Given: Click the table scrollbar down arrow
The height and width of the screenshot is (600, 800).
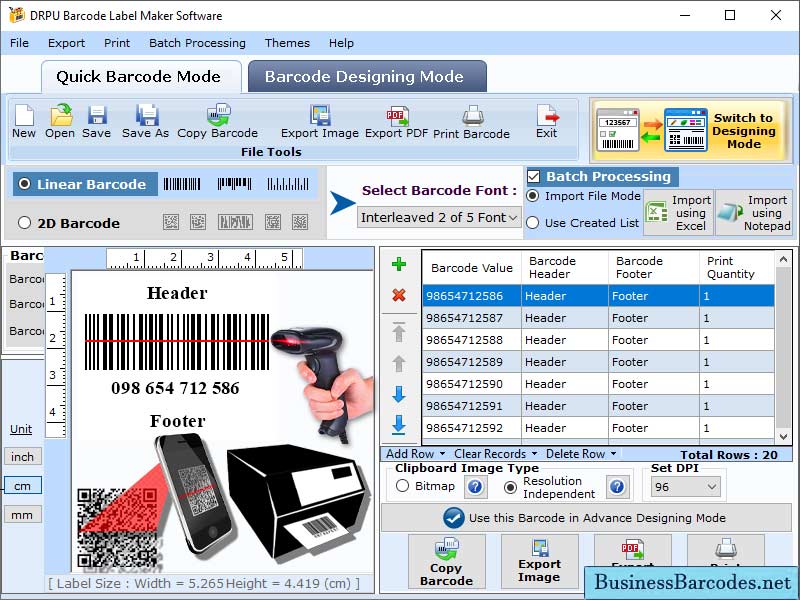Looking at the screenshot, I should pyautogui.click(x=784, y=437).
